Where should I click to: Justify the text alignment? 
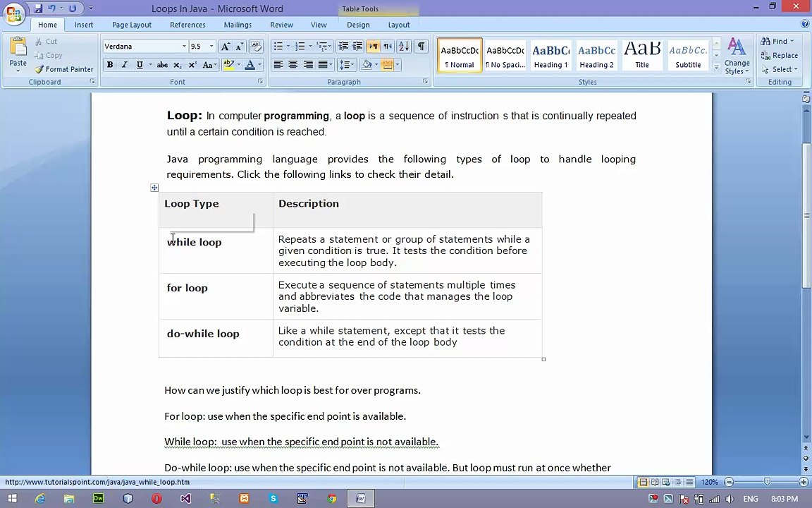(323, 65)
